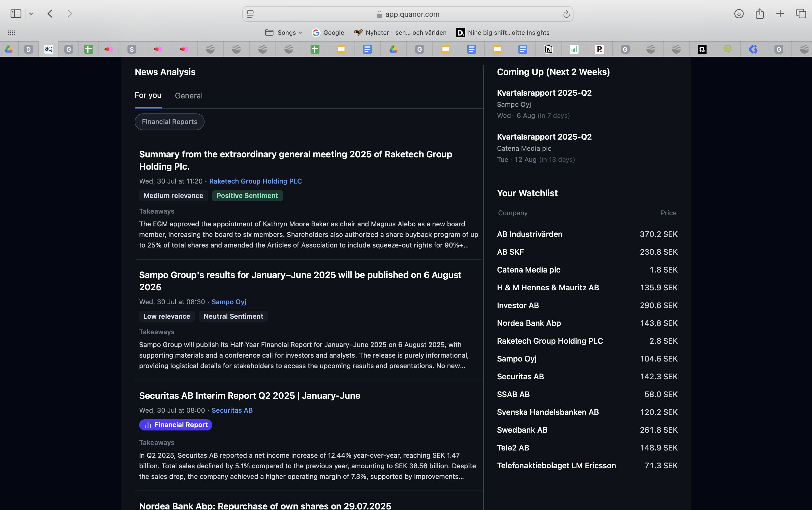Open the favorites grid icon

click(x=11, y=33)
